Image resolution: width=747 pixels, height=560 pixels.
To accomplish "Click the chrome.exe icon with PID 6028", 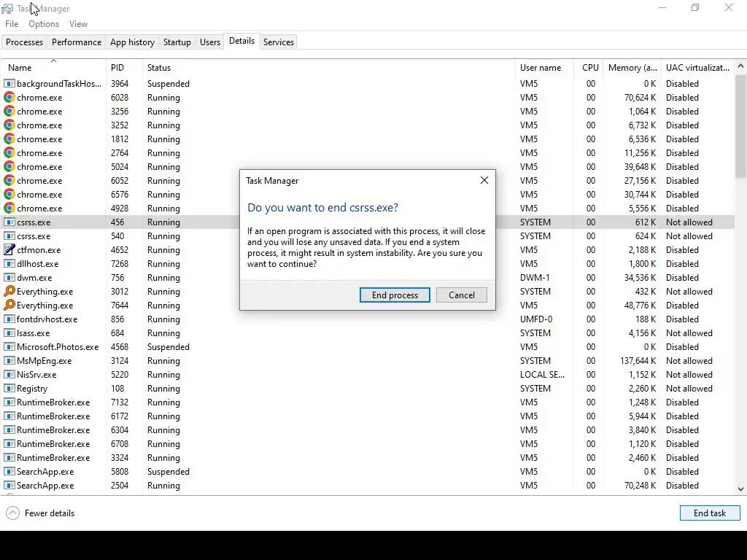I will [x=9, y=98].
